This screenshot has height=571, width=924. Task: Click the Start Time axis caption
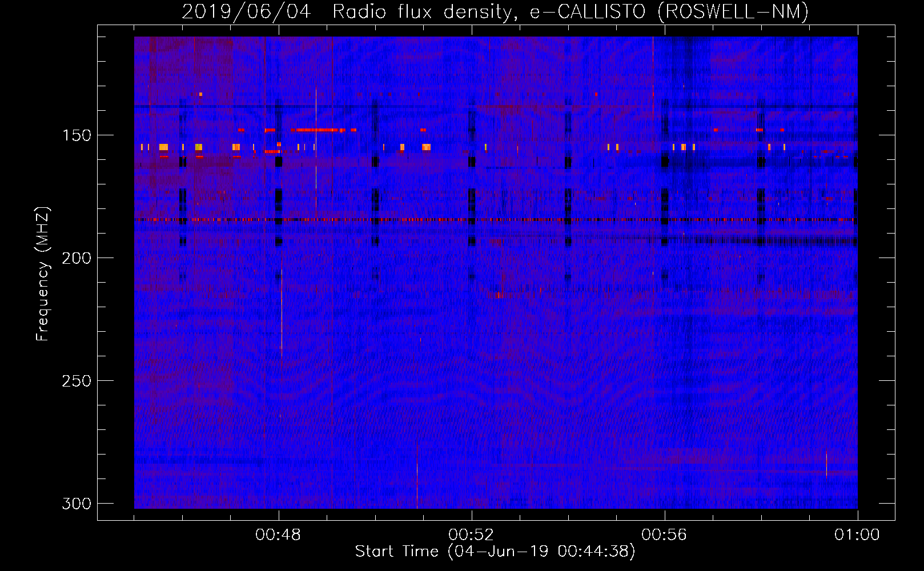(x=495, y=552)
